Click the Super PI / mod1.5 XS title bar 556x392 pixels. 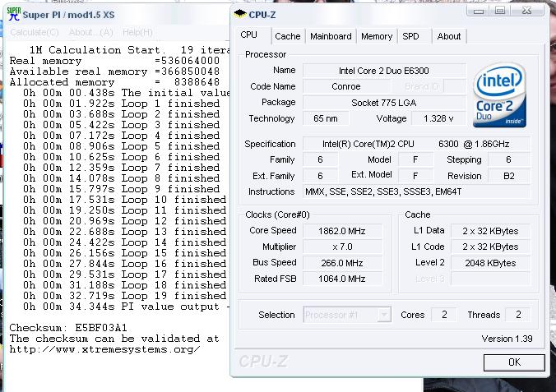117,15
